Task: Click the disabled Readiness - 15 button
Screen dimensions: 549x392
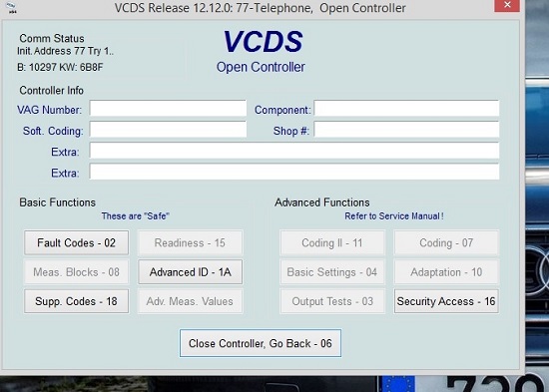Action: pos(190,242)
